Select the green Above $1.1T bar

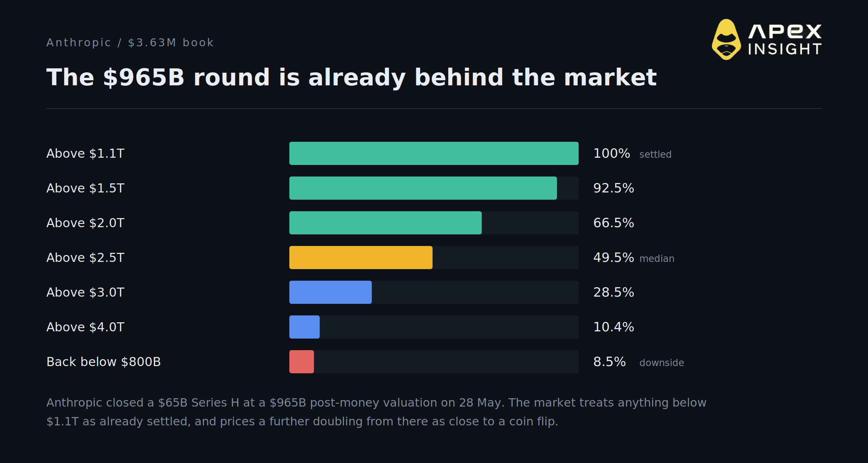coord(434,153)
